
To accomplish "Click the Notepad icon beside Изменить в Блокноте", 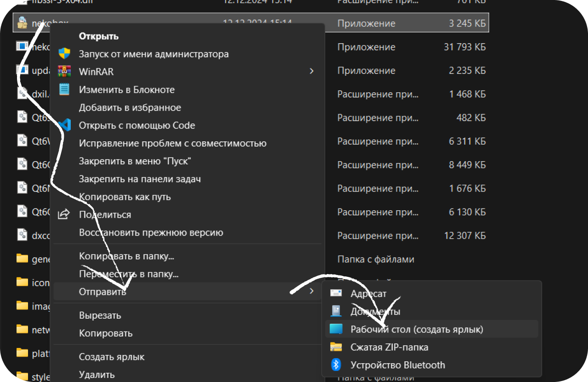I will pyautogui.click(x=64, y=90).
